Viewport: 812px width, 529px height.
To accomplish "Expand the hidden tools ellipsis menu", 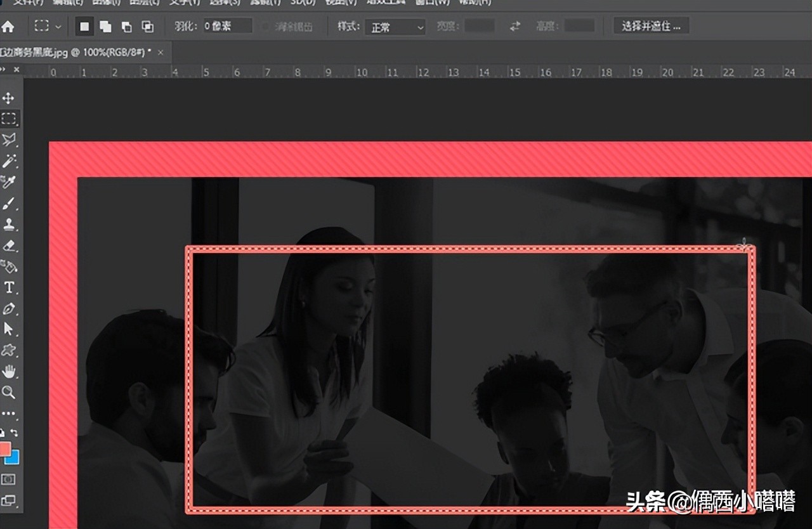I will pos(10,414).
